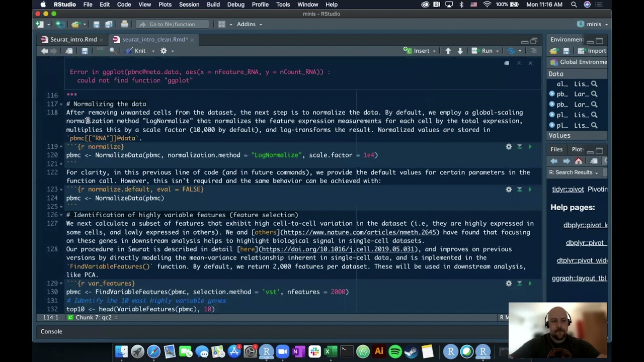Image resolution: width=644 pixels, height=362 pixels.
Task: Open the Plots menu
Action: [165, 5]
